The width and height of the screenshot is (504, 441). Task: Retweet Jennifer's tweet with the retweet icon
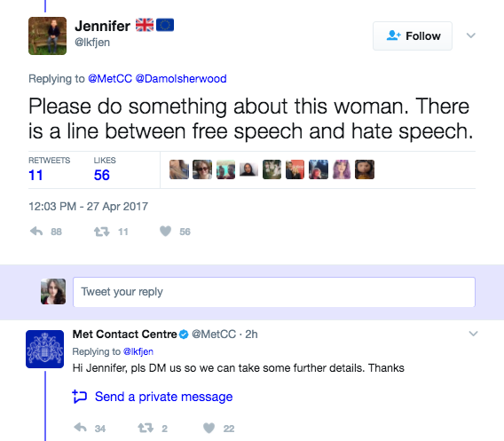click(x=101, y=232)
